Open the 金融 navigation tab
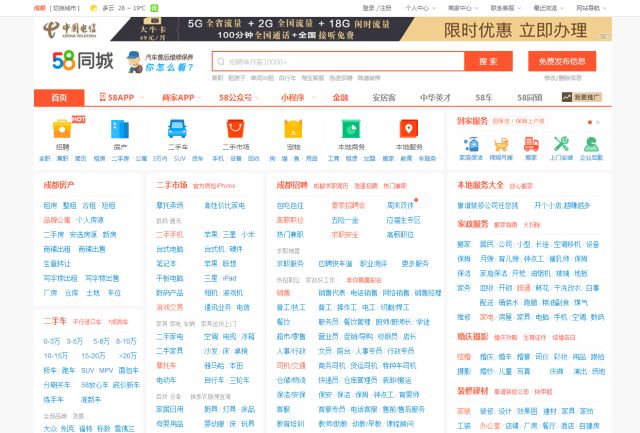 [340, 98]
